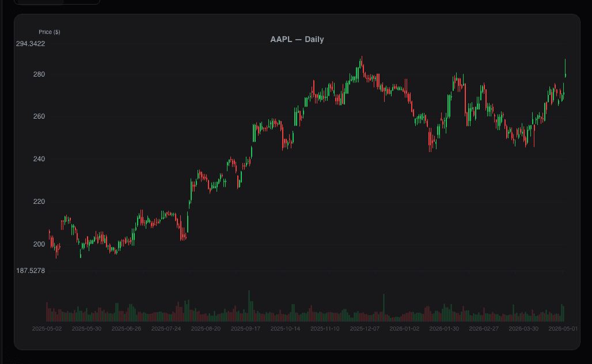
Task: Click the 2025-09-17 date label
Action: point(245,329)
